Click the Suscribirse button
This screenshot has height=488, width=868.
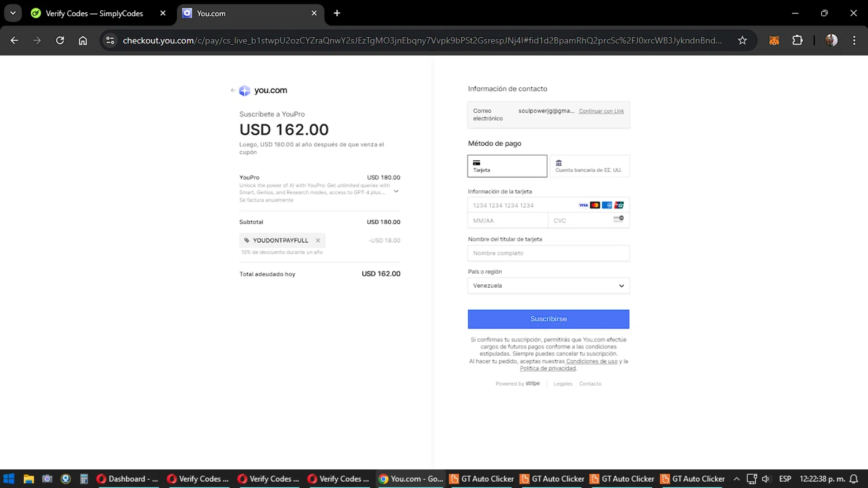(549, 319)
